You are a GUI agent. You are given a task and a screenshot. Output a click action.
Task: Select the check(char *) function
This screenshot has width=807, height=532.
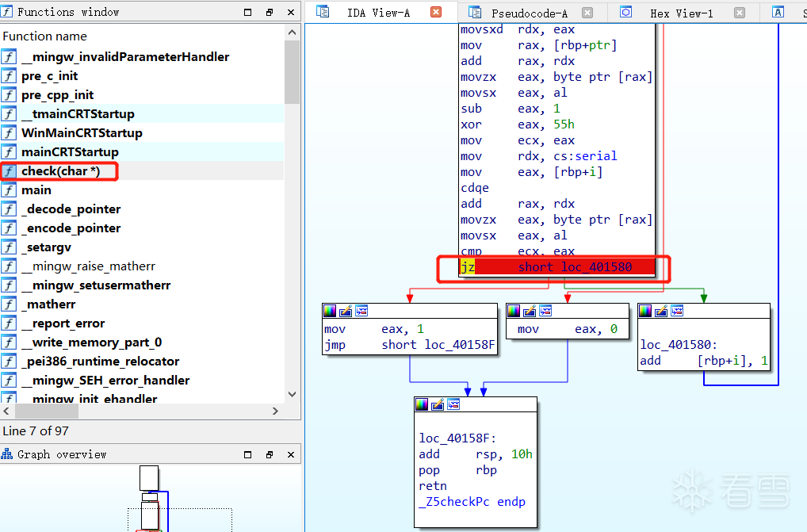point(142,171)
